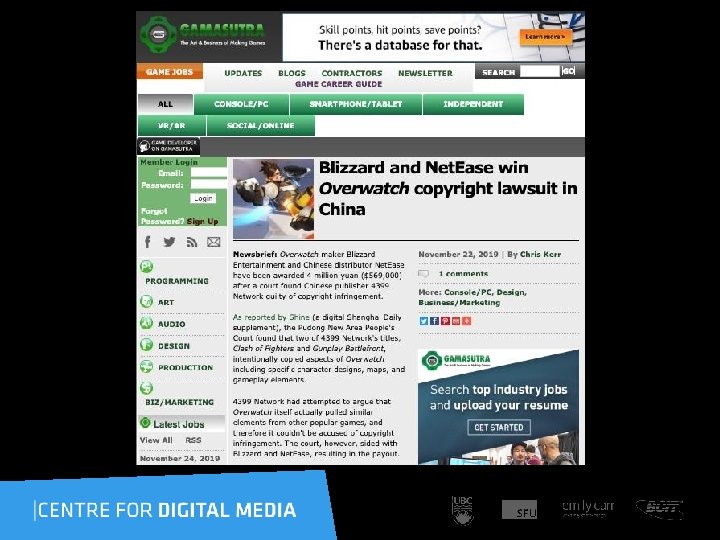Select the VR/AR tab
This screenshot has height=540, width=720.
click(172, 126)
